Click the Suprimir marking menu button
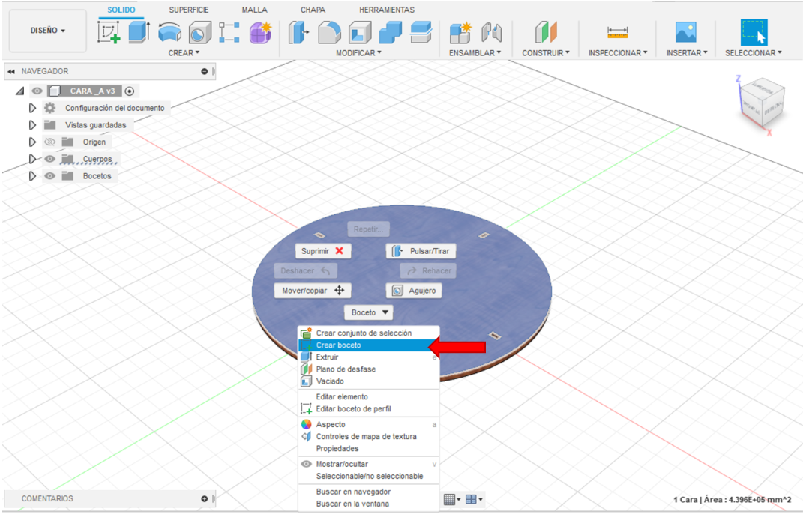Viewport: 812px width, 514px height. tap(322, 251)
